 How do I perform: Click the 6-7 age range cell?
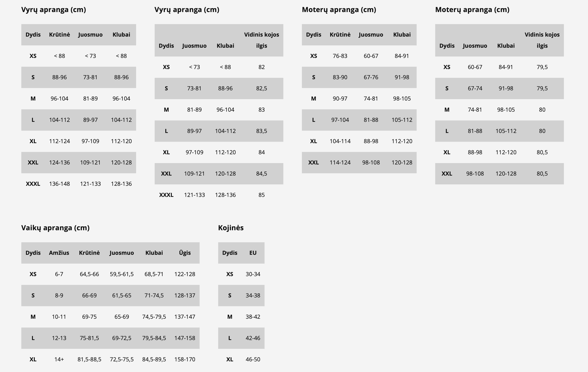(59, 274)
